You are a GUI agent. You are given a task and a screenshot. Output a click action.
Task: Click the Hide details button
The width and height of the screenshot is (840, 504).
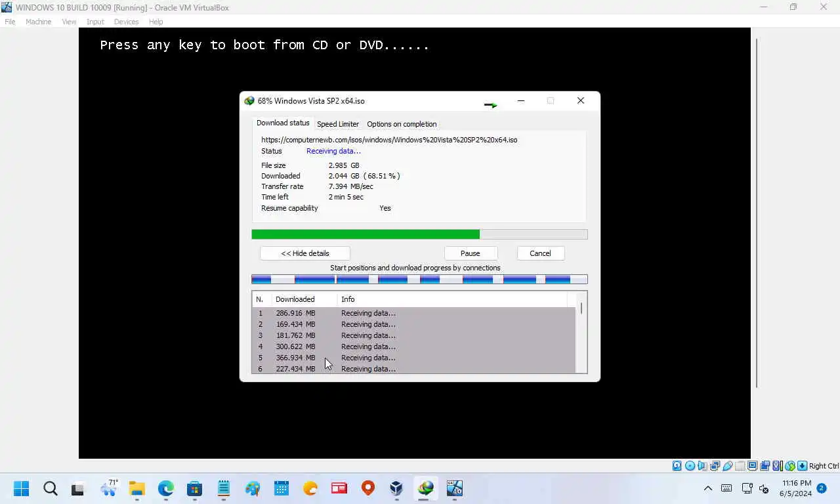click(x=305, y=253)
